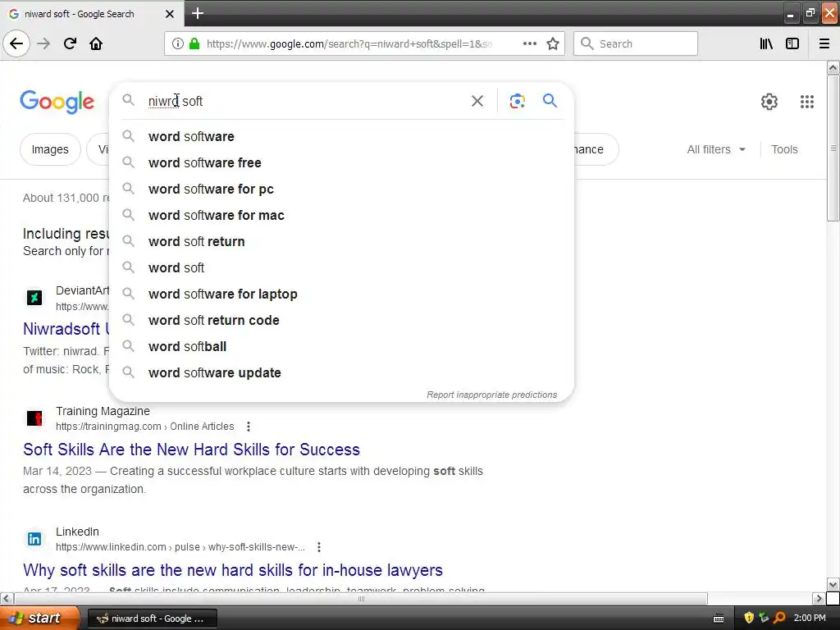Reload the current page
Image resolution: width=840 pixels, height=630 pixels.
tap(70, 44)
